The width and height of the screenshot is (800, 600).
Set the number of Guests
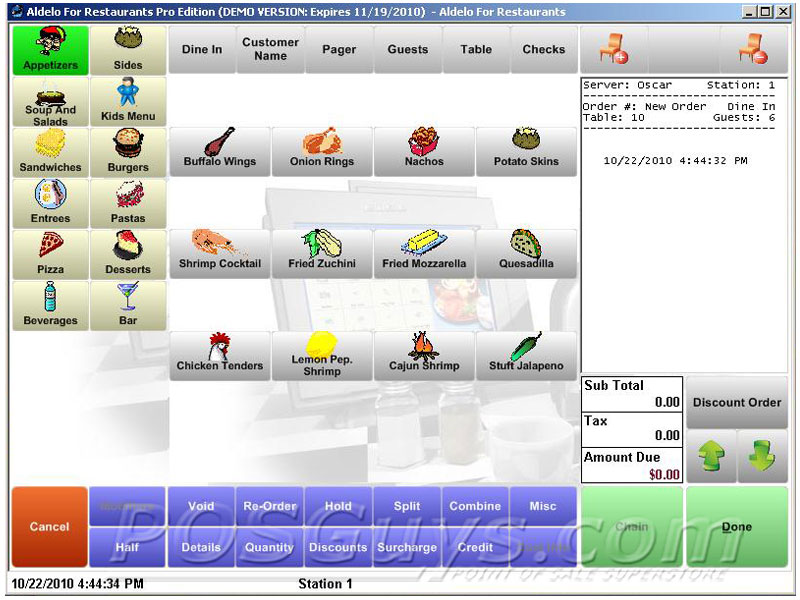point(408,49)
